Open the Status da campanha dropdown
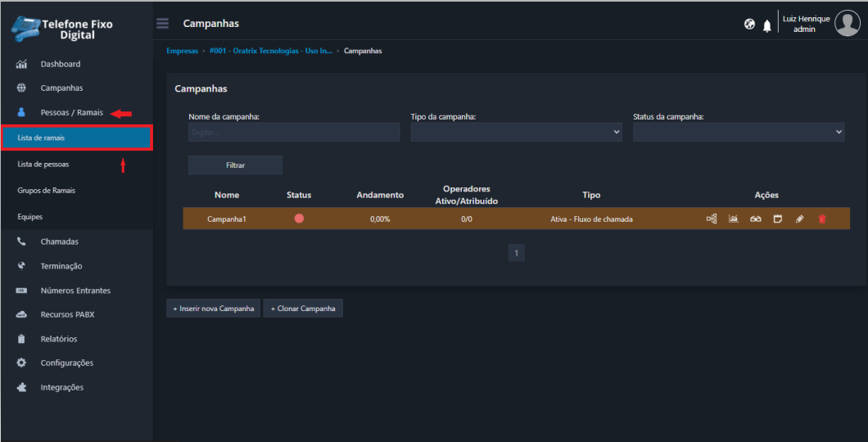868x442 pixels. (x=738, y=132)
